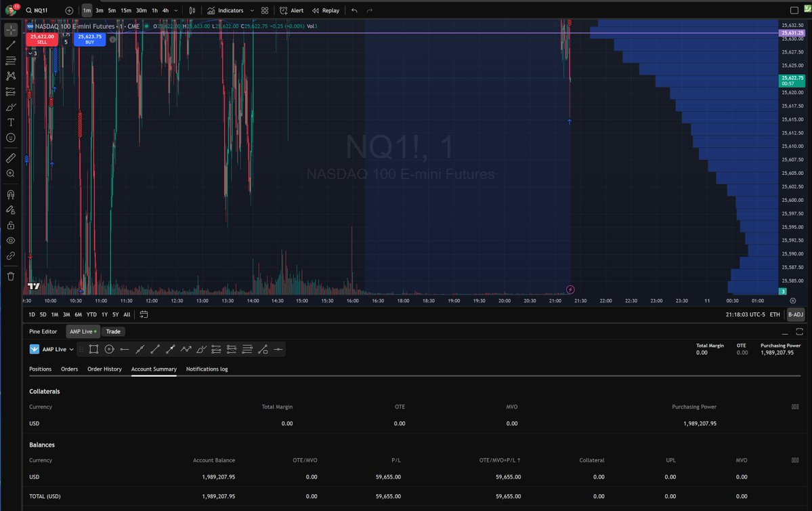Open the emoji and icons tool
This screenshot has width=812, height=511.
pos(11,138)
